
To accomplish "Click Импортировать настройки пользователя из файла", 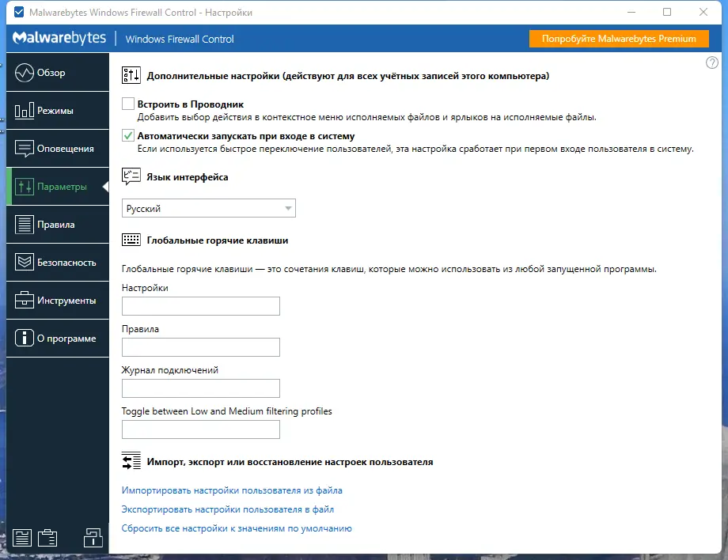I will point(232,490).
